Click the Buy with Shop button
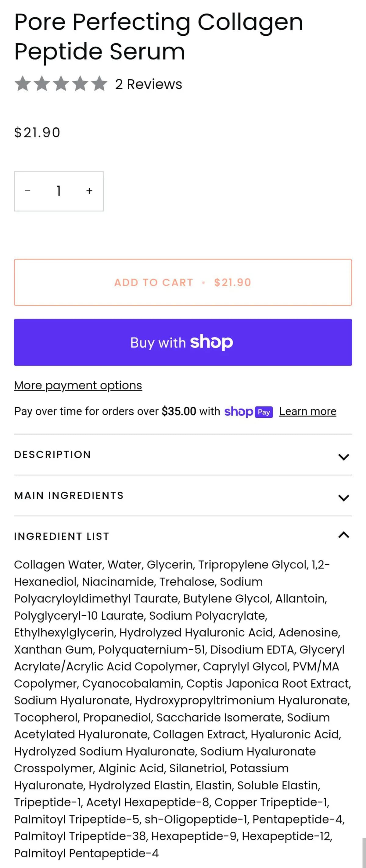 [183, 342]
